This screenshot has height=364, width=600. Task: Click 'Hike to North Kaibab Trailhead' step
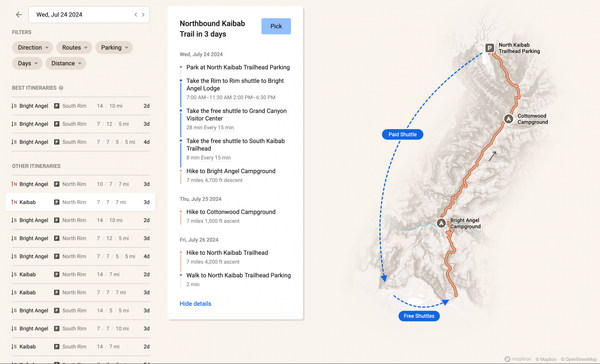(x=227, y=253)
